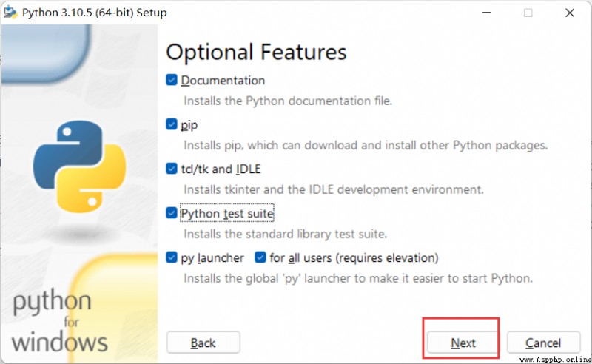
Task: Proceed by clicking the Next button
Action: tap(463, 343)
